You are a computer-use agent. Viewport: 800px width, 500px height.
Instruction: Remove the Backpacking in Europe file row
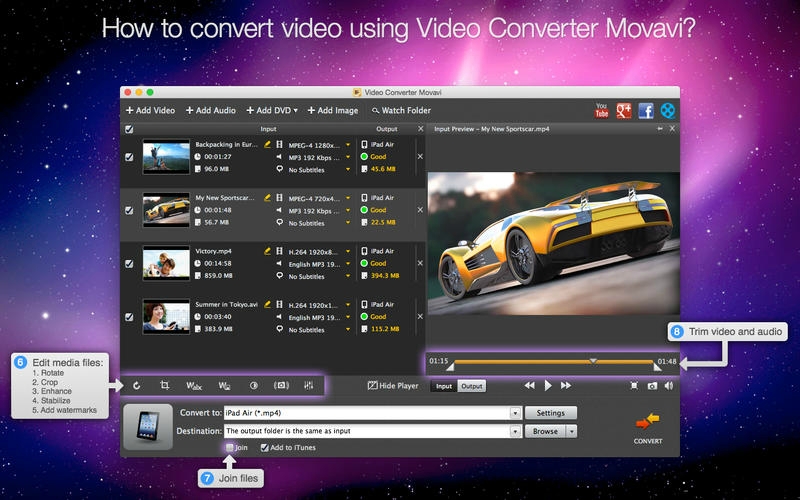tap(420, 157)
